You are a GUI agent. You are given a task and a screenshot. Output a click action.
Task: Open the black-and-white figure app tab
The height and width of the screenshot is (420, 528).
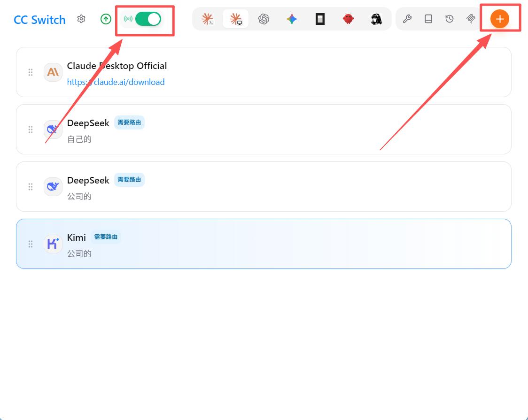376,19
